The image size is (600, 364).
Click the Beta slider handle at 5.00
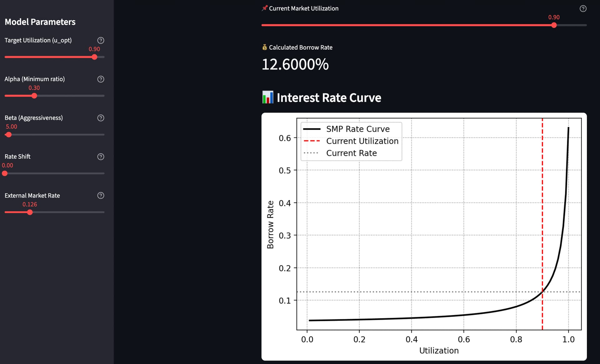coord(9,135)
